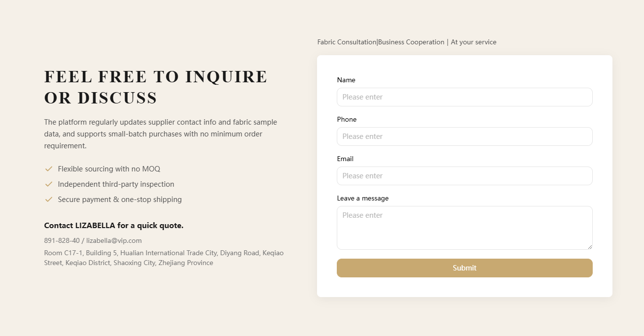
Task: Submit the inquiry form
Action: point(465,268)
